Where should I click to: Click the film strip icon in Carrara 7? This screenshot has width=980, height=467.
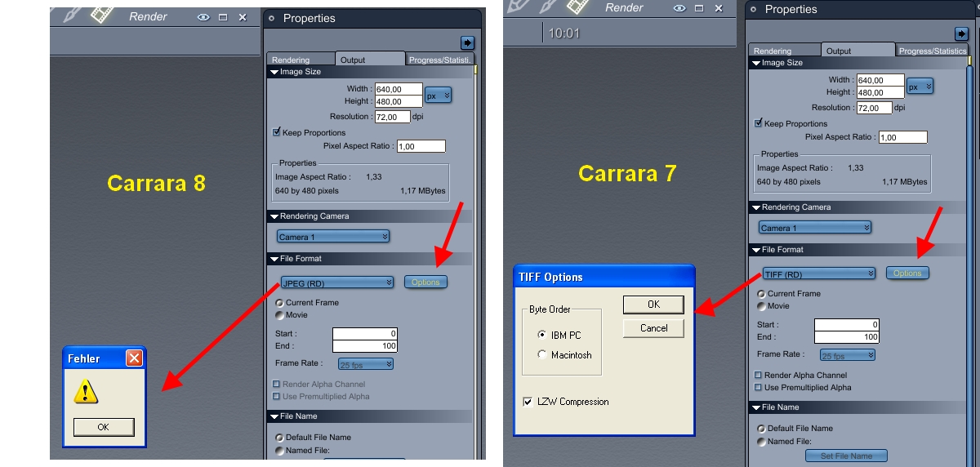tap(578, 7)
